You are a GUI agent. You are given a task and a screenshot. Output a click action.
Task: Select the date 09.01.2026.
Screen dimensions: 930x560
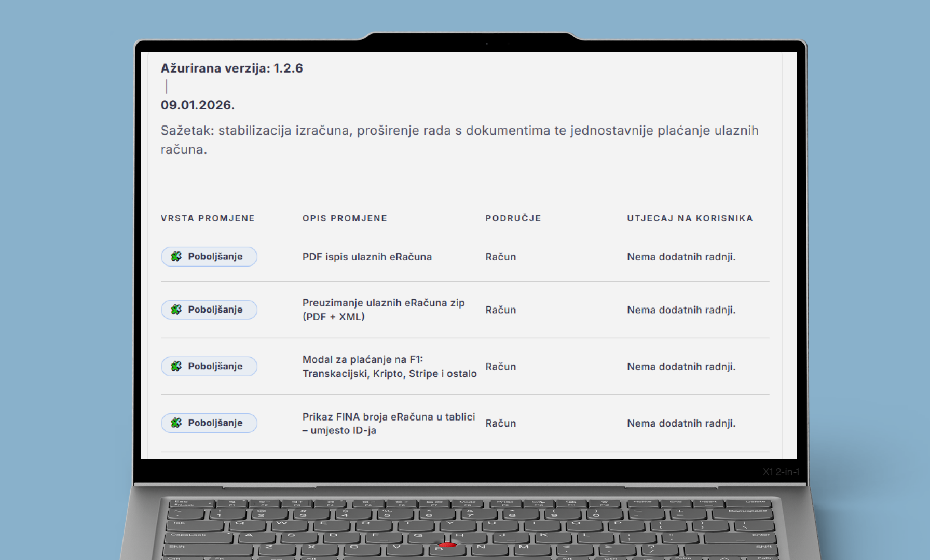pyautogui.click(x=199, y=105)
